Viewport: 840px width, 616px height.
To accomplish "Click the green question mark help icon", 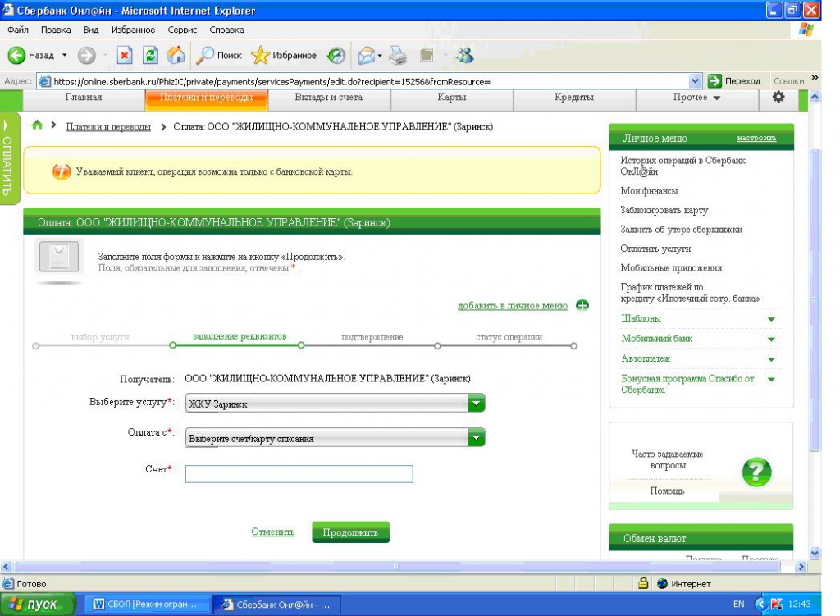I will 756,472.
